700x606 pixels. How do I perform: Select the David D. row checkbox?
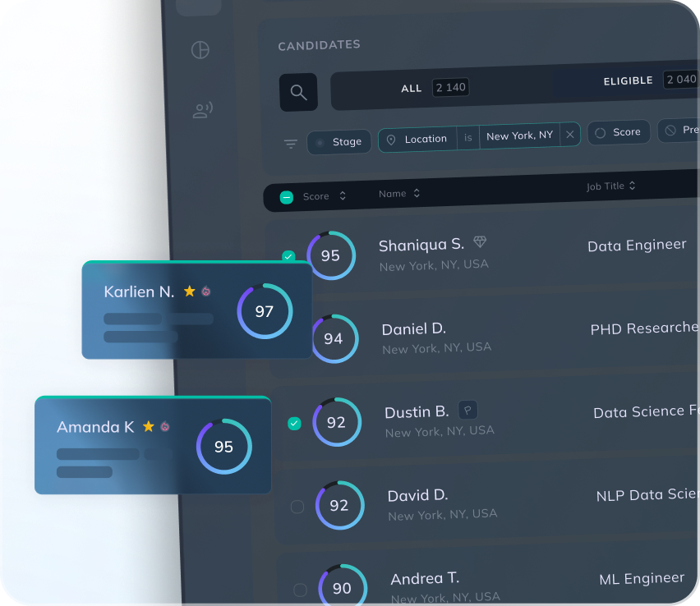click(297, 507)
